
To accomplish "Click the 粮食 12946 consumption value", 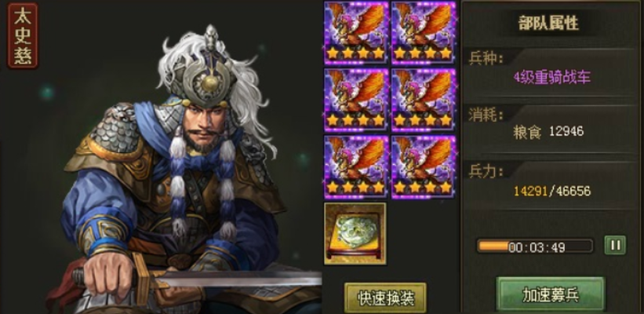I will tap(548, 132).
